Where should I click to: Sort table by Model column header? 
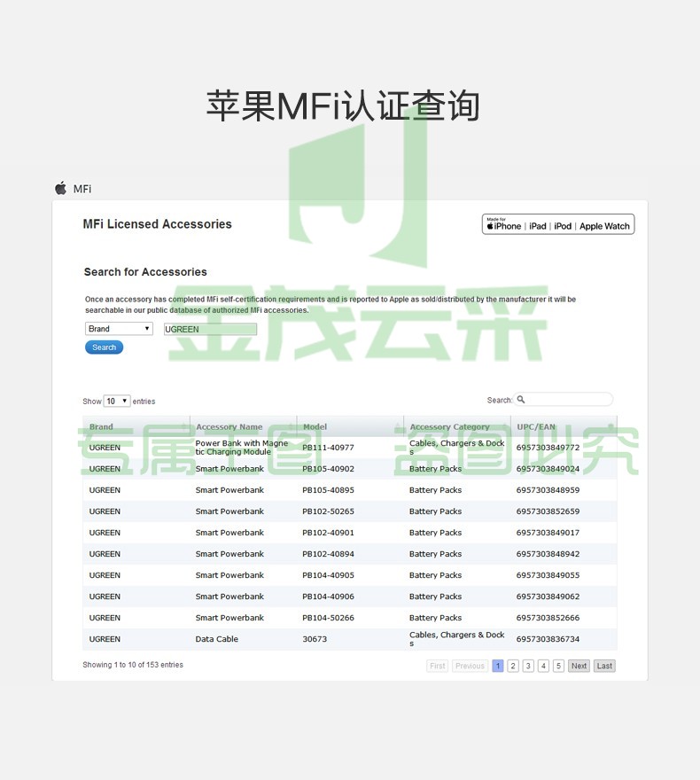(350, 427)
